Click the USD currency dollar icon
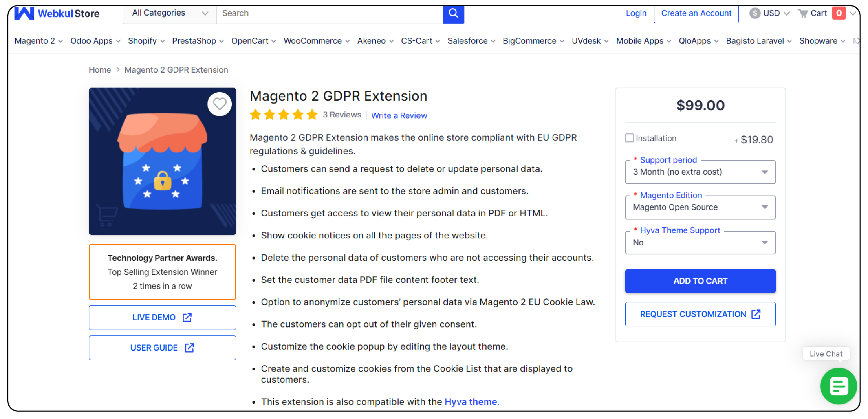 (x=755, y=13)
